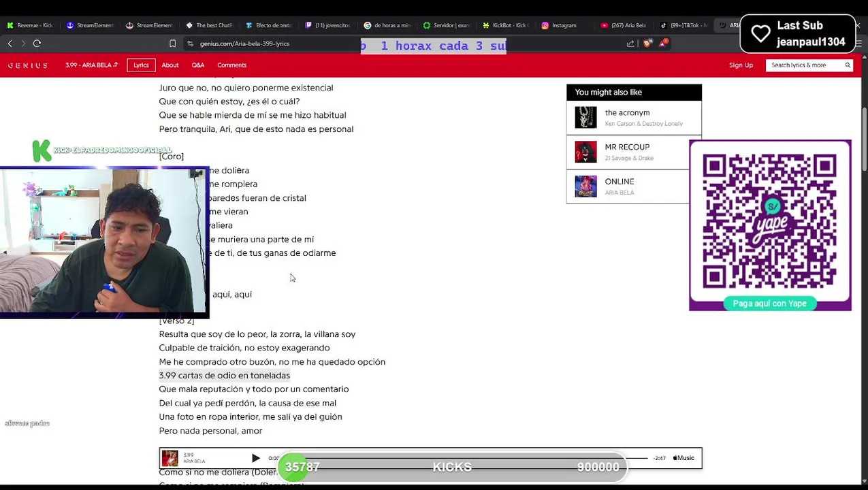This screenshot has height=490, width=868.
Task: Open the ONLINE song by ARIA BELA
Action: [x=620, y=182]
